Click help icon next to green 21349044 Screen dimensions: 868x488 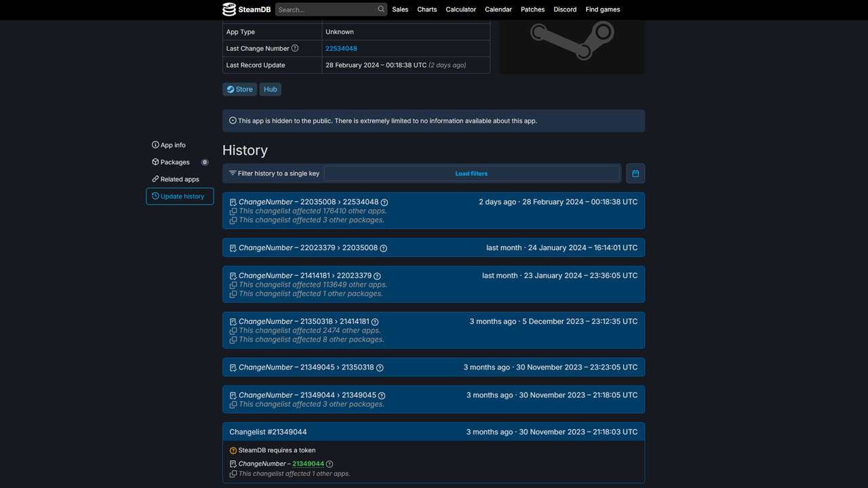click(x=330, y=464)
